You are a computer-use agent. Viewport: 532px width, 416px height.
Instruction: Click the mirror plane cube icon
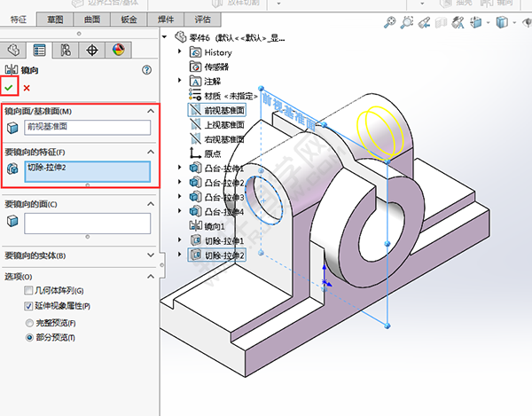pos(12,128)
